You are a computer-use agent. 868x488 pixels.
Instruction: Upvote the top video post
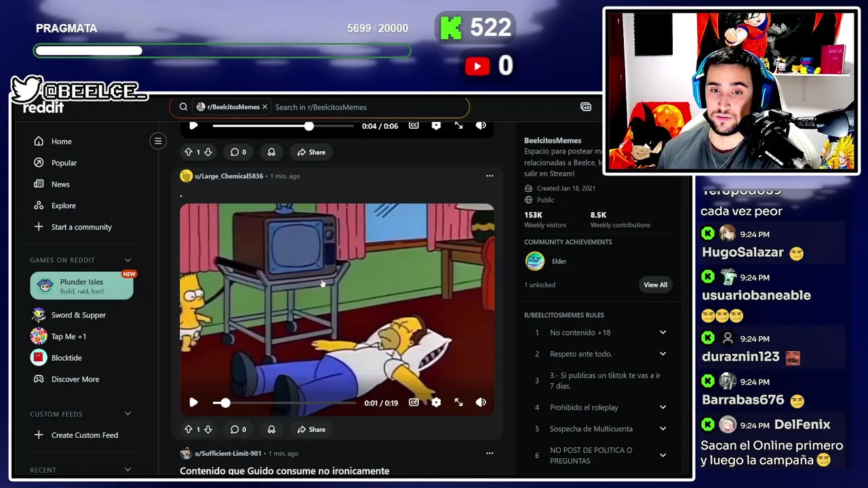click(x=189, y=152)
